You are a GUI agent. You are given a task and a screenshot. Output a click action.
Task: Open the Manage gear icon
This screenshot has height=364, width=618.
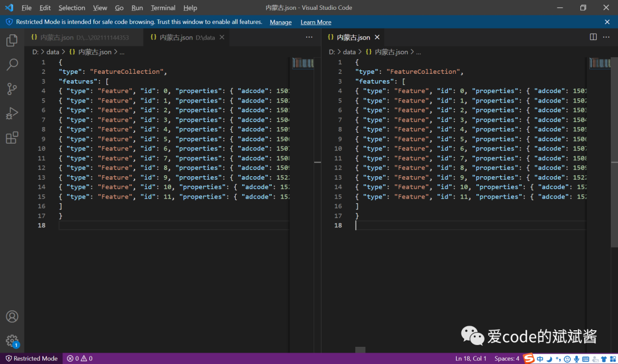click(12, 341)
